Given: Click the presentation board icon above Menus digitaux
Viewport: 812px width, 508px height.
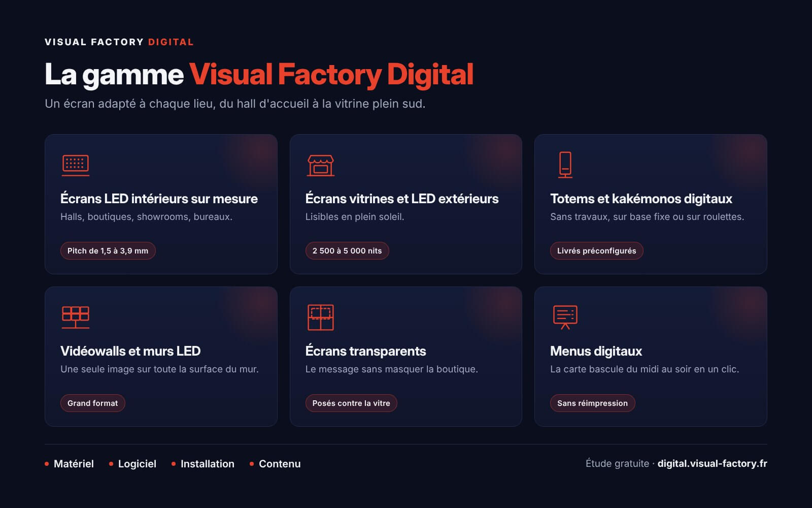Looking at the screenshot, I should click(x=565, y=317).
